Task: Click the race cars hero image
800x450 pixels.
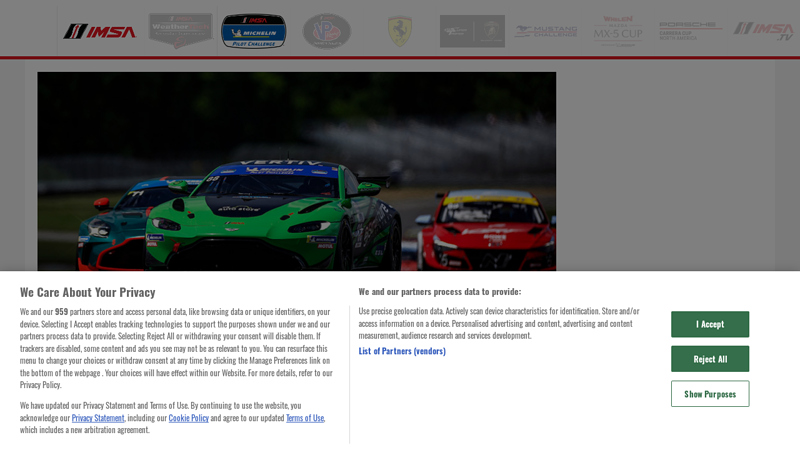Action: (296, 171)
